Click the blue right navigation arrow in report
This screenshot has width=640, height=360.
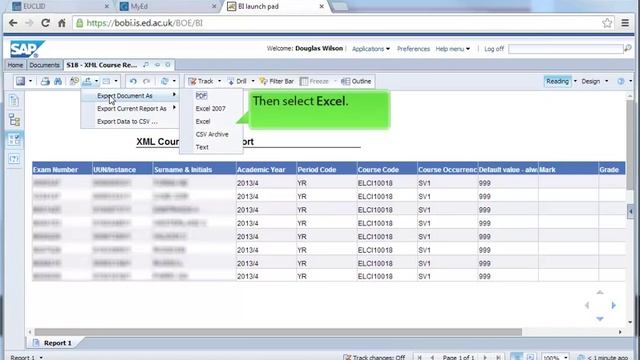point(613,305)
